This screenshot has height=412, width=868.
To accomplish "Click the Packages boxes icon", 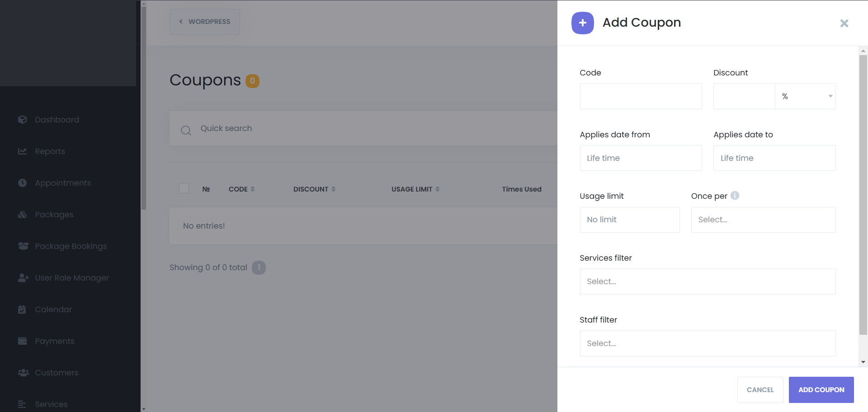I will pyautogui.click(x=23, y=215).
